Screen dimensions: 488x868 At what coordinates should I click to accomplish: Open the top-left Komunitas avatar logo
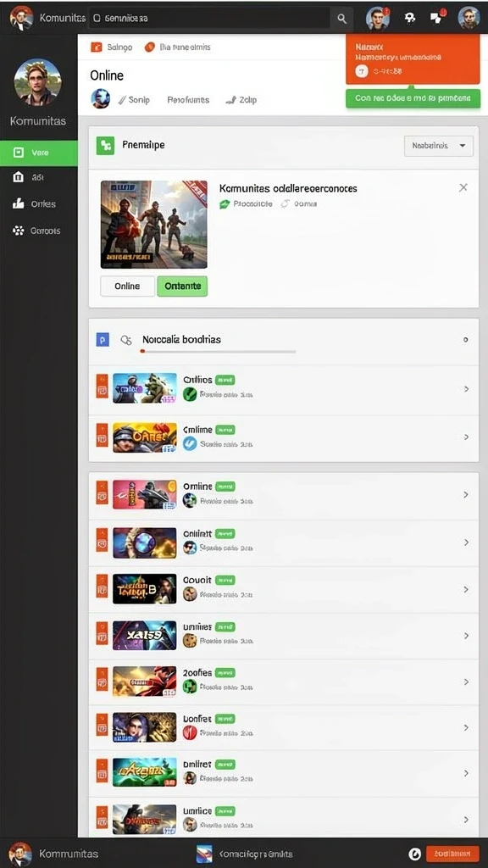pyautogui.click(x=21, y=17)
